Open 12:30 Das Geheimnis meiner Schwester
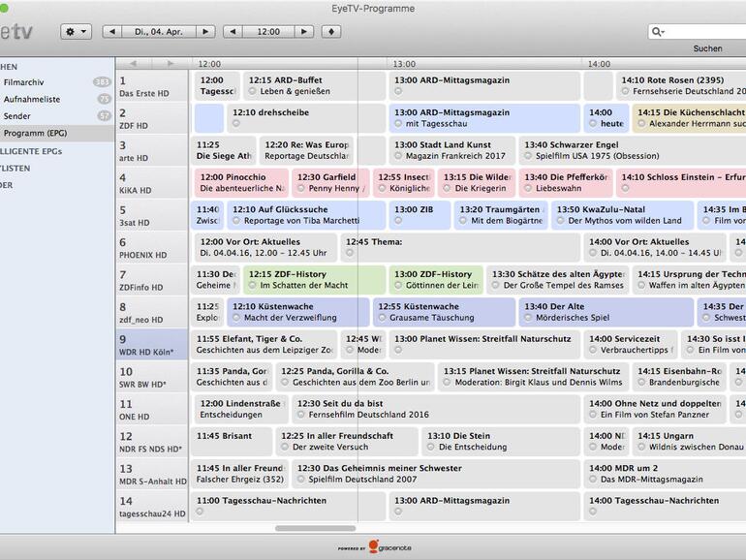 pyautogui.click(x=436, y=474)
